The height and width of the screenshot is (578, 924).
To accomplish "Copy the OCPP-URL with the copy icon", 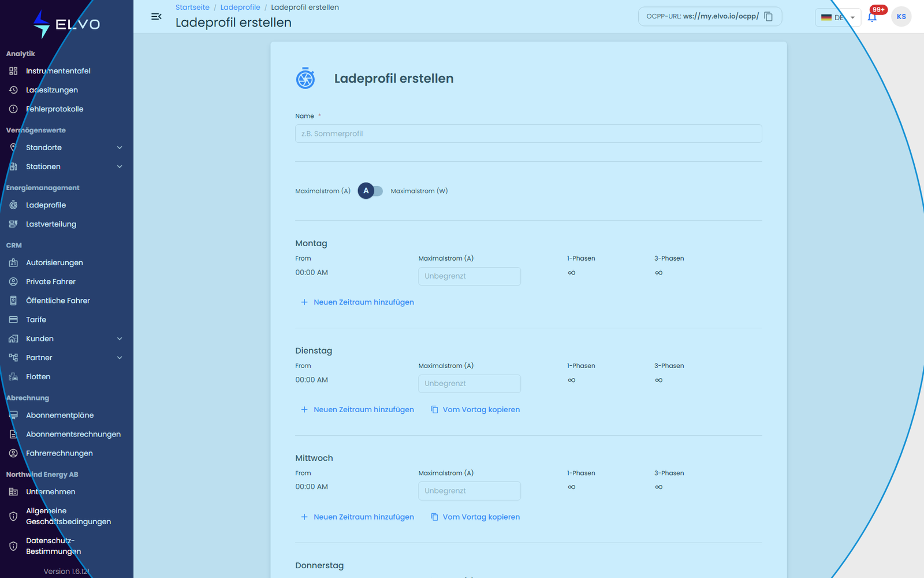I will [x=769, y=17].
